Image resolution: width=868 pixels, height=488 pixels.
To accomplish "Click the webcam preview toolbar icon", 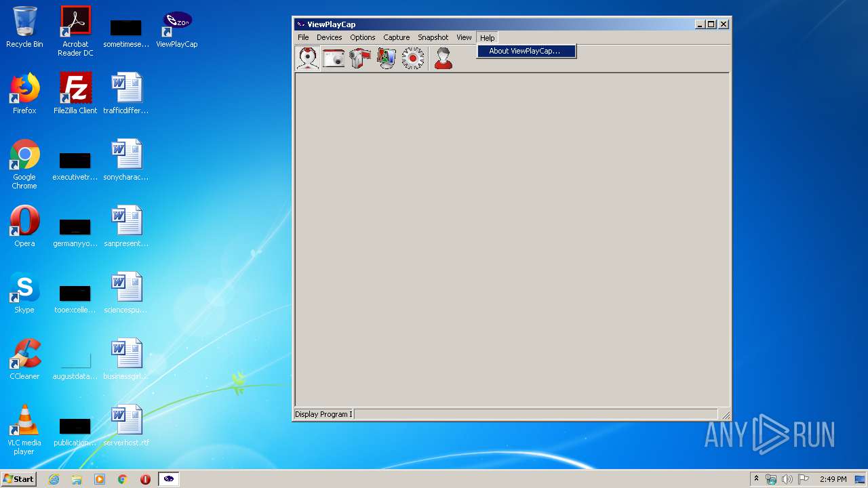I will point(308,58).
